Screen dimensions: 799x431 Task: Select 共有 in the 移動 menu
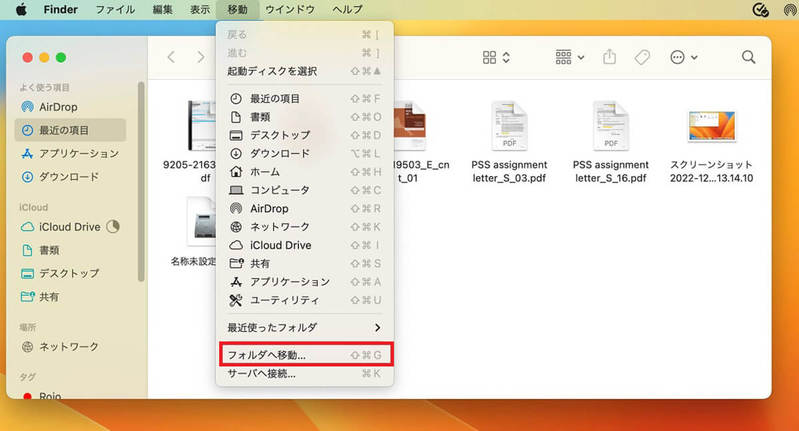pyautogui.click(x=304, y=264)
